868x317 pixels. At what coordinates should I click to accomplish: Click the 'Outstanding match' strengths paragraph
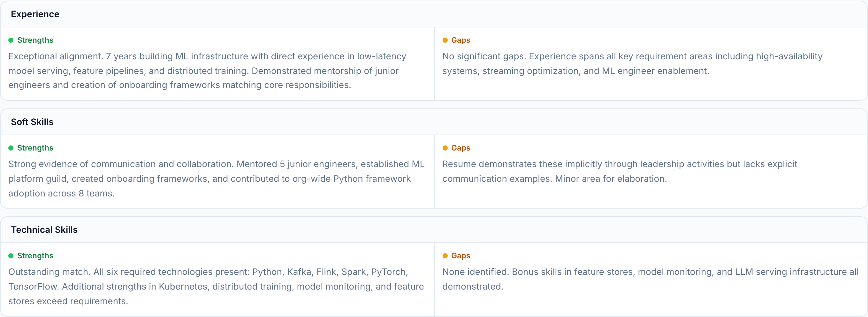[x=216, y=286]
